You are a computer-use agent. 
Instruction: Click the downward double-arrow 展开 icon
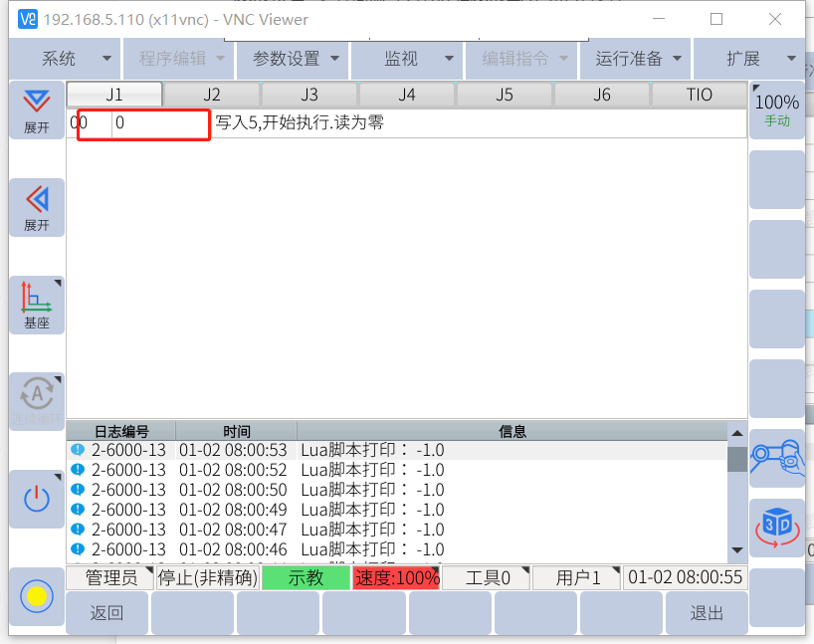37,109
